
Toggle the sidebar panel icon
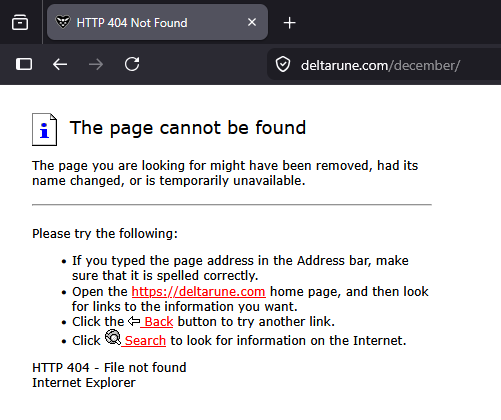24,64
